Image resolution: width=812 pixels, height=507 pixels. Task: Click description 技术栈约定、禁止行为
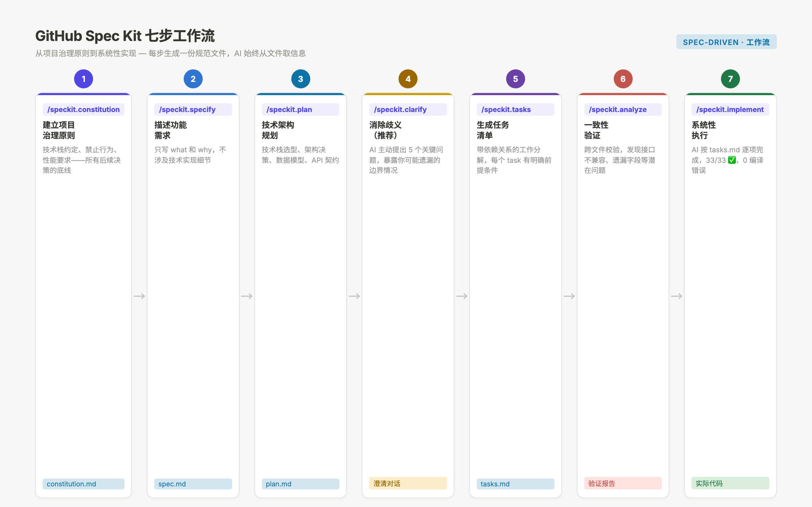(x=82, y=160)
